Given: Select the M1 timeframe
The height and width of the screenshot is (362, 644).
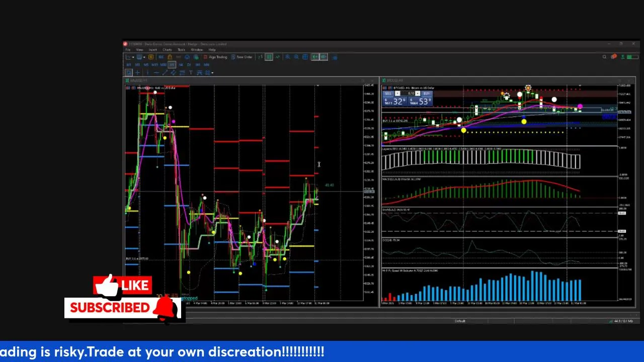Looking at the screenshot, I should (129, 65).
